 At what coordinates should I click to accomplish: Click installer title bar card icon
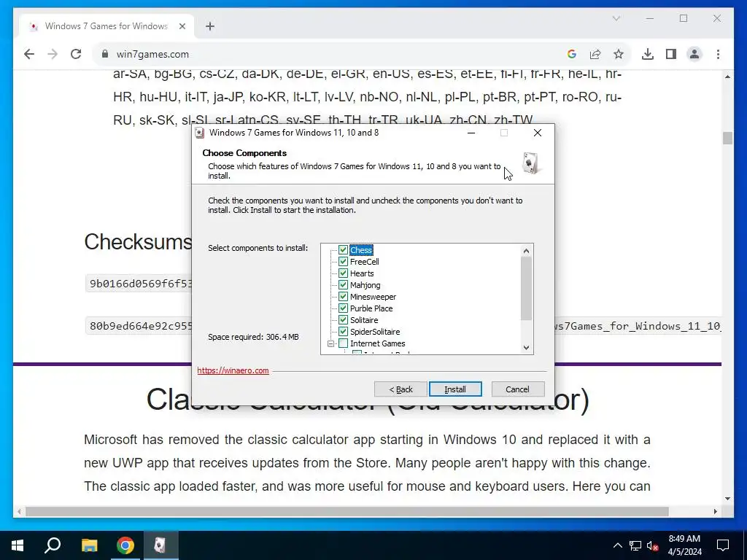pos(200,133)
